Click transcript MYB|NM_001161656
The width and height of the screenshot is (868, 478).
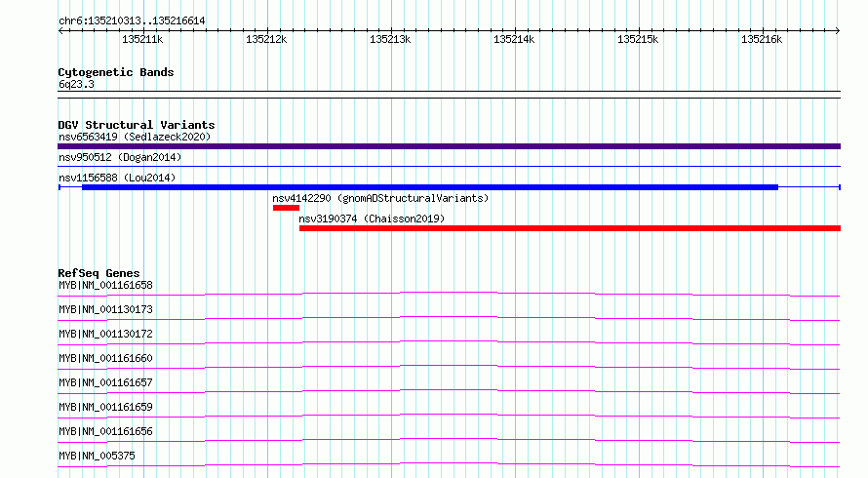point(105,431)
